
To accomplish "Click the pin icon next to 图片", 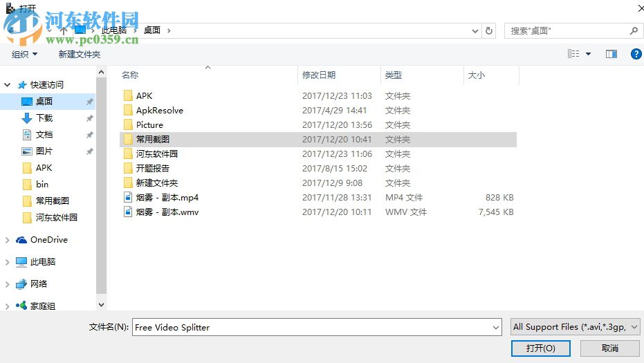I will [89, 151].
